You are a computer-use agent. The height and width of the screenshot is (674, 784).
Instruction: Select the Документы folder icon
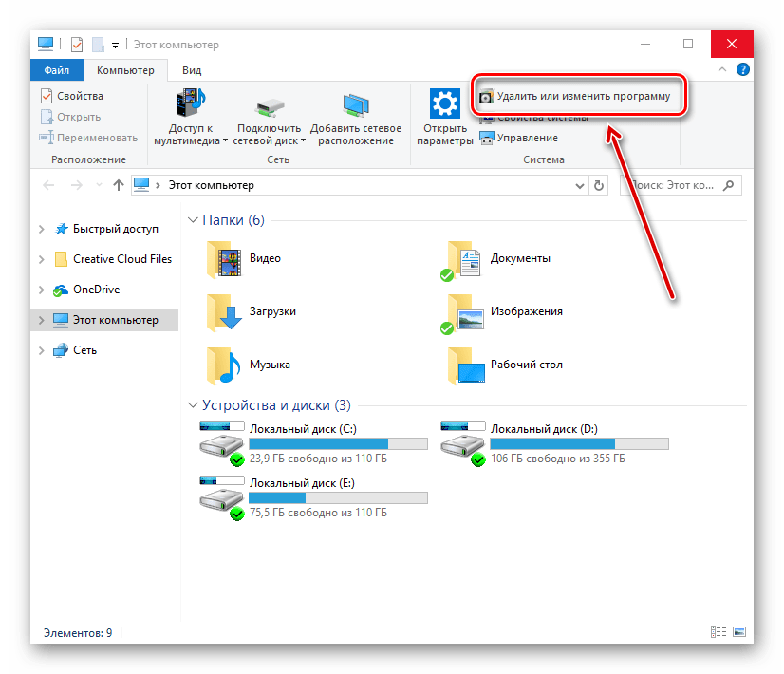[x=461, y=260]
